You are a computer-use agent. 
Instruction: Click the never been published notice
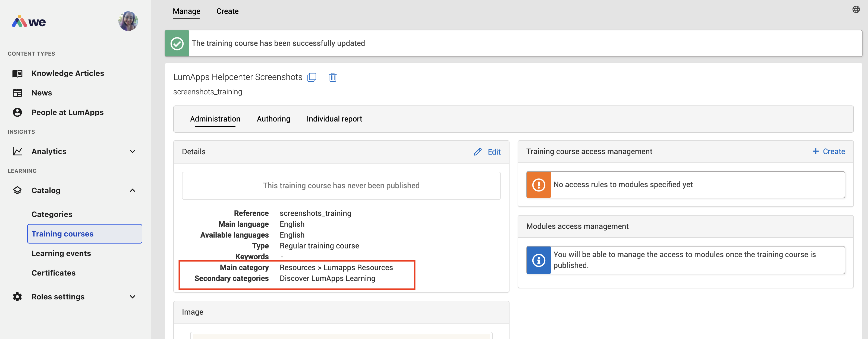[341, 186]
